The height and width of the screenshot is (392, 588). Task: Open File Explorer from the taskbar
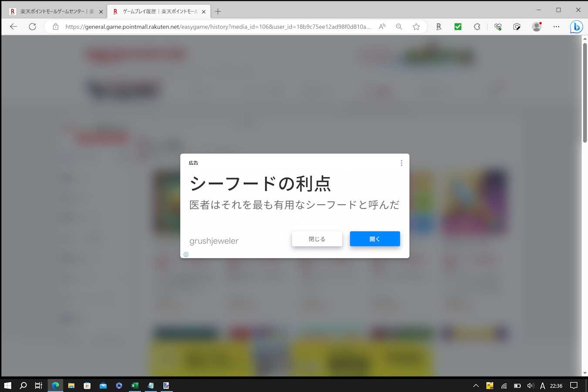click(x=71, y=385)
